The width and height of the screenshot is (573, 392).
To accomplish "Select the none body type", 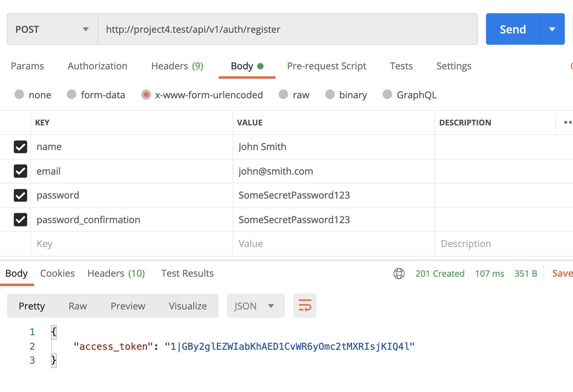I will [x=19, y=95].
